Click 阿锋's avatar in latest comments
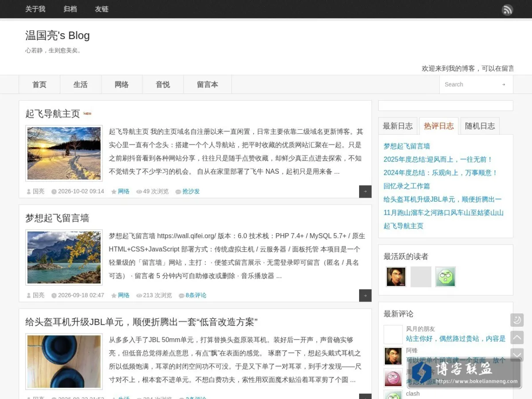This screenshot has height=399, width=532. [x=393, y=356]
